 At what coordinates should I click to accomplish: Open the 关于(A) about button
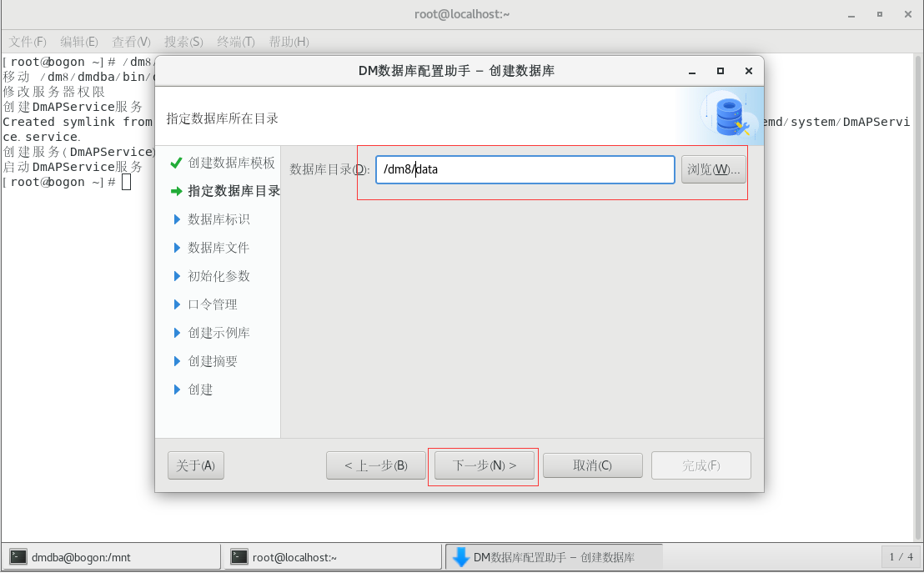click(196, 465)
